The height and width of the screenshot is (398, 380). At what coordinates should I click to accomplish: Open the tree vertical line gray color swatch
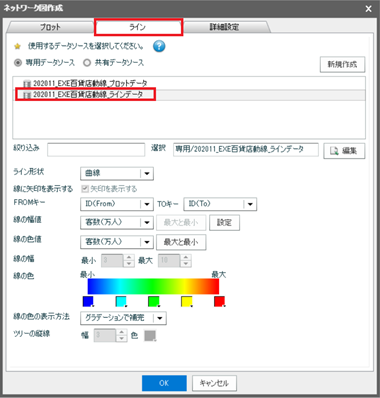point(150,336)
